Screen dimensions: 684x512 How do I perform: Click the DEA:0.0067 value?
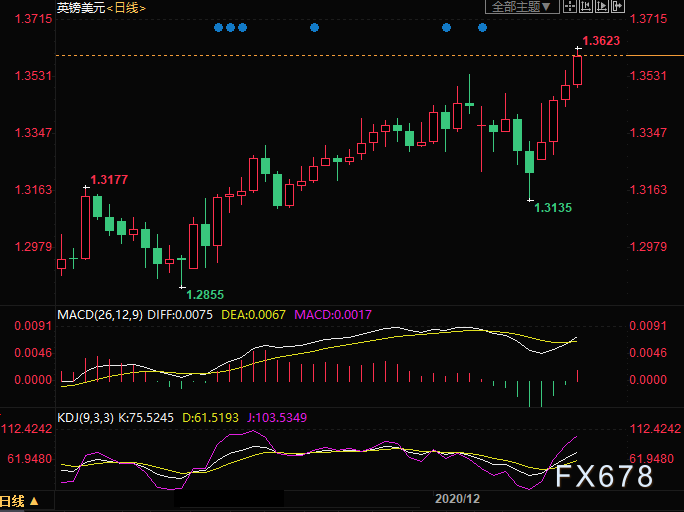coord(253,315)
